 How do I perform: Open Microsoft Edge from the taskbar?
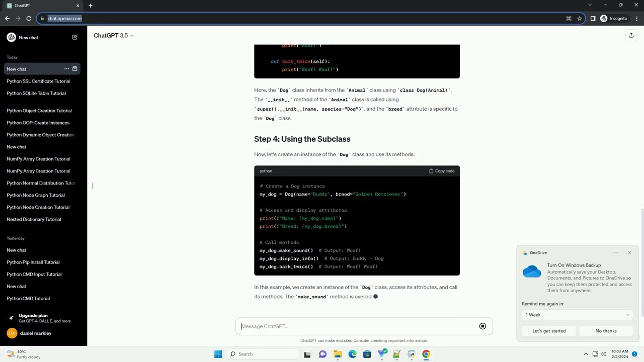click(x=352, y=354)
